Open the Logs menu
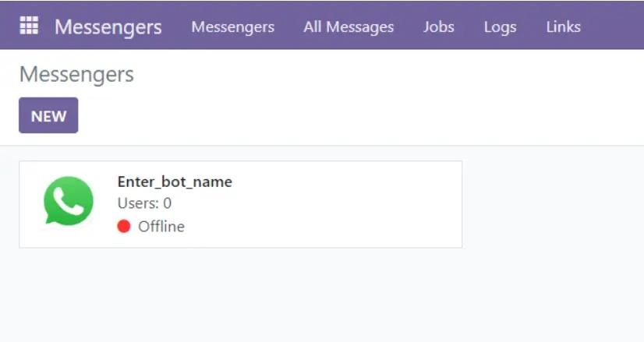 coord(500,26)
